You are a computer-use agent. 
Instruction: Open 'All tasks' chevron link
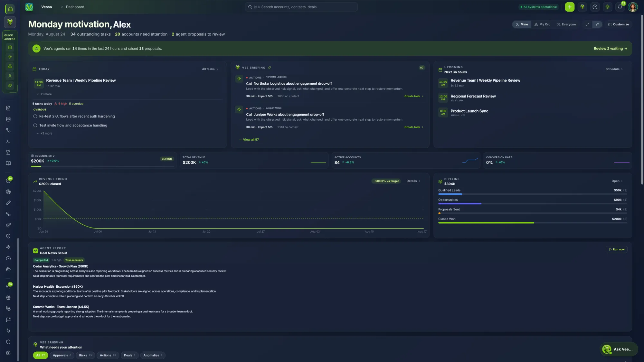(210, 69)
